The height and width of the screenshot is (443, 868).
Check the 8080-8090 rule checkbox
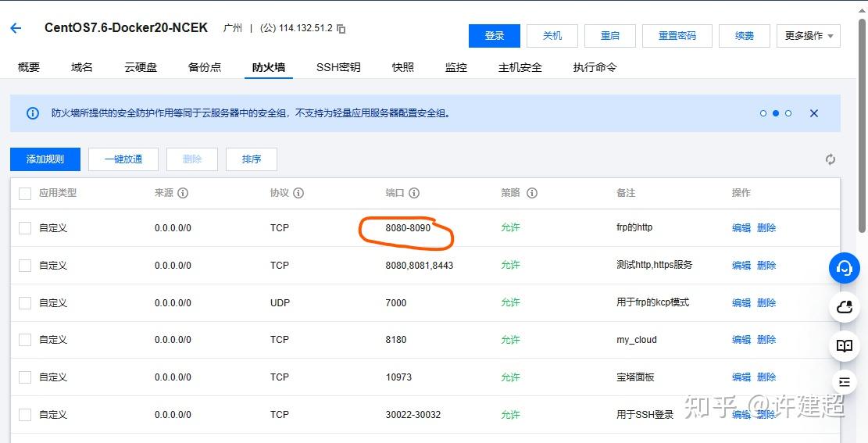click(x=25, y=228)
